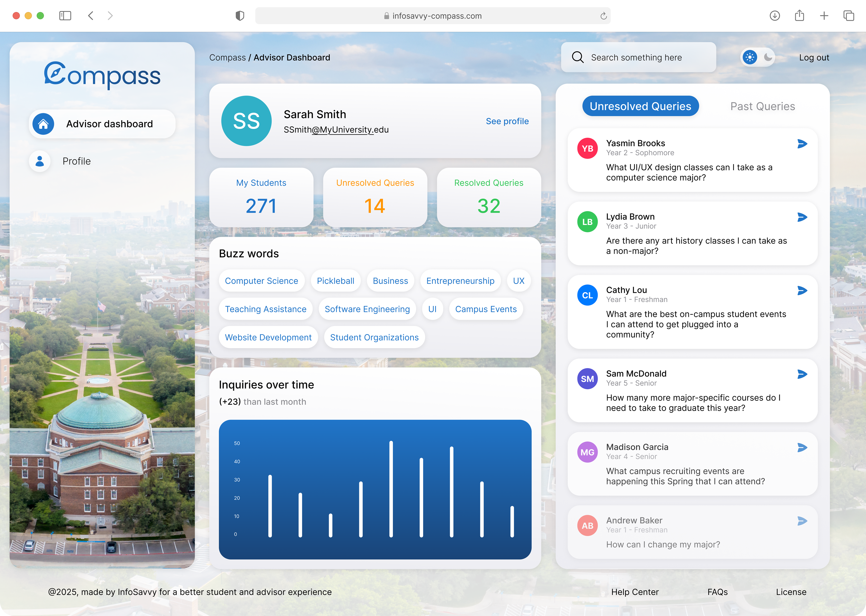Select the Student Organizations buzz word
This screenshot has width=866, height=616.
[374, 338]
